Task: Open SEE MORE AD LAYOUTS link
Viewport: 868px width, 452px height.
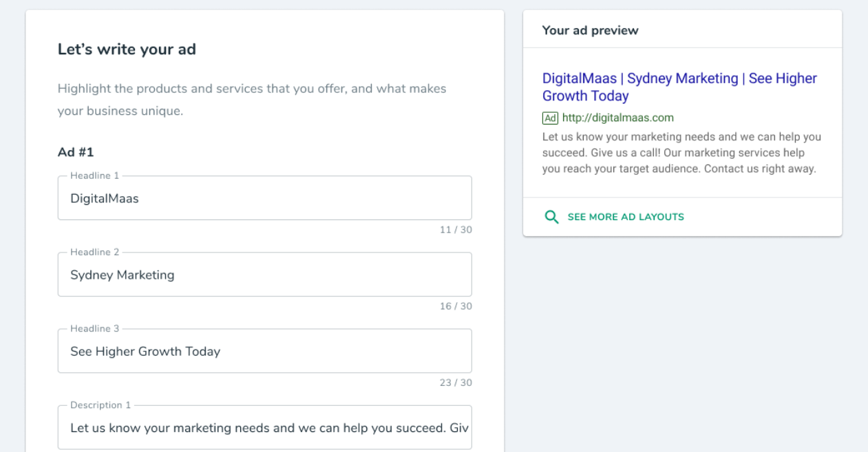Action: tap(626, 217)
